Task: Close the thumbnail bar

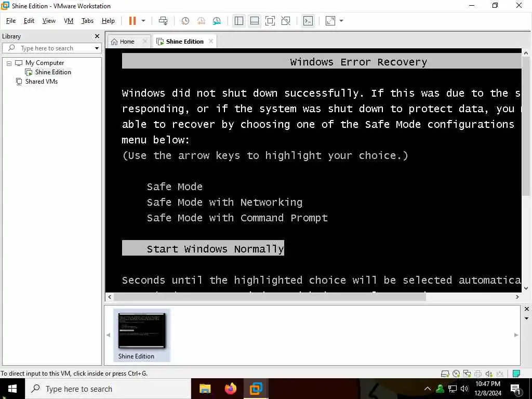Action: tap(527, 309)
